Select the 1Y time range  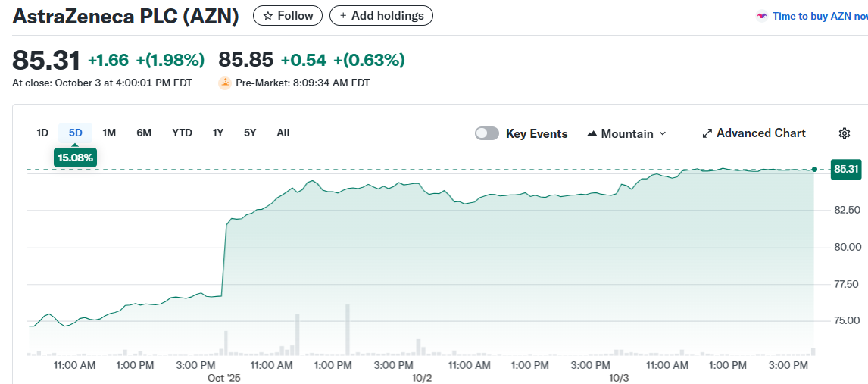coord(218,133)
